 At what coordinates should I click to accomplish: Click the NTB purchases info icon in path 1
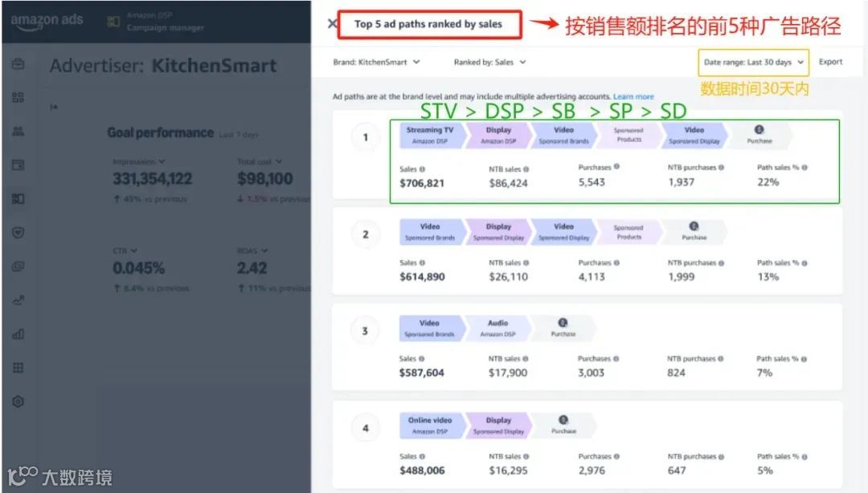tap(721, 167)
